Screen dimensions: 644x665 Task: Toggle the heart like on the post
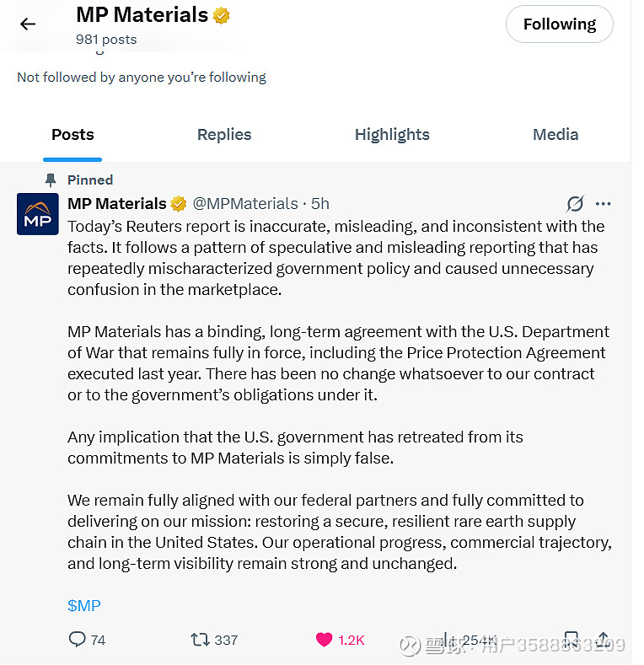tap(325, 640)
